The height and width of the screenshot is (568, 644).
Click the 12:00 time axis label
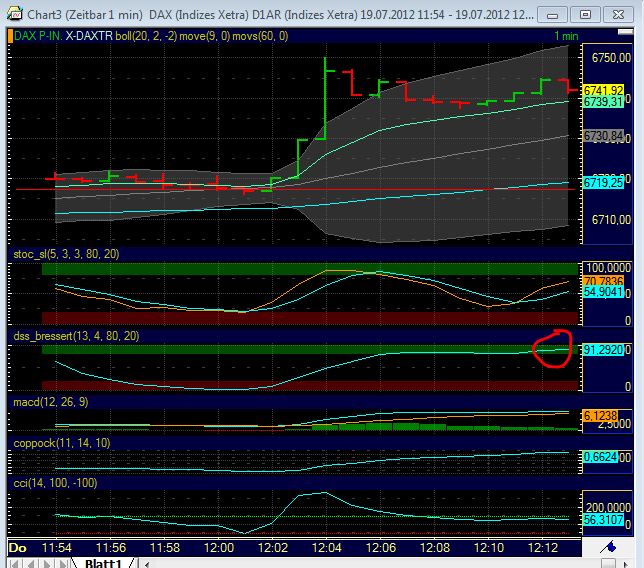(x=219, y=547)
